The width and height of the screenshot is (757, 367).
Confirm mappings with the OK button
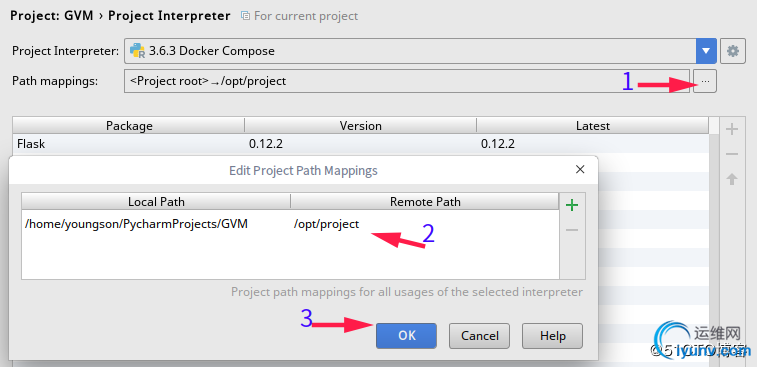click(407, 336)
